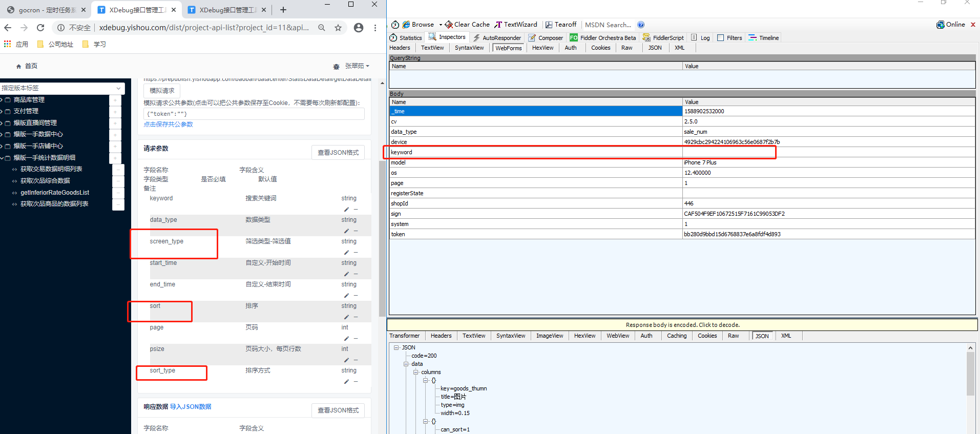The image size is (980, 434).
Task: Click the JSON response pane scrollbar
Action: pos(970,374)
